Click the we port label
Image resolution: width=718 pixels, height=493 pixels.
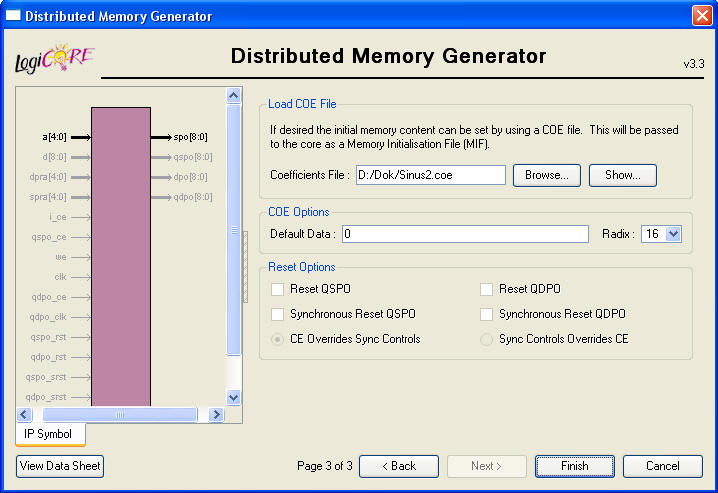point(61,257)
